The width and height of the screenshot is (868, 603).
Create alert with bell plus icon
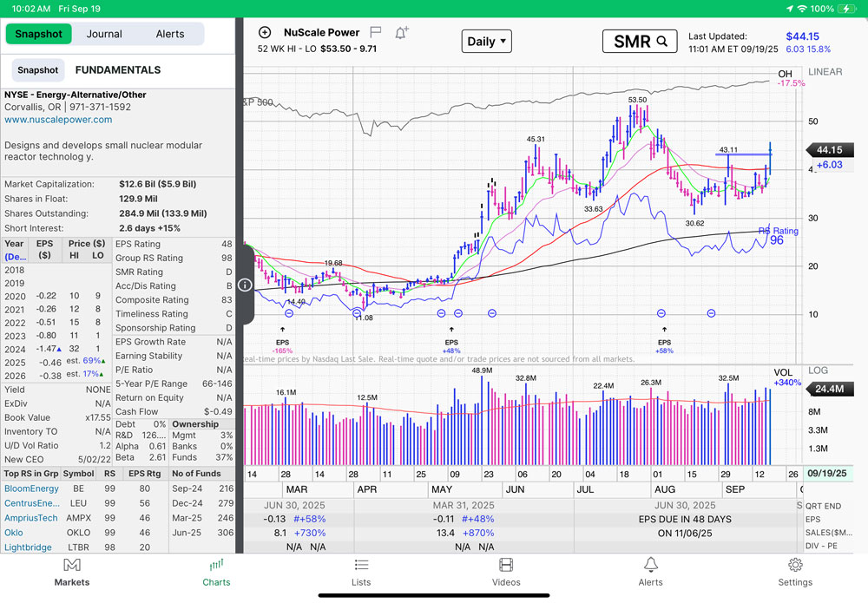pos(401,33)
